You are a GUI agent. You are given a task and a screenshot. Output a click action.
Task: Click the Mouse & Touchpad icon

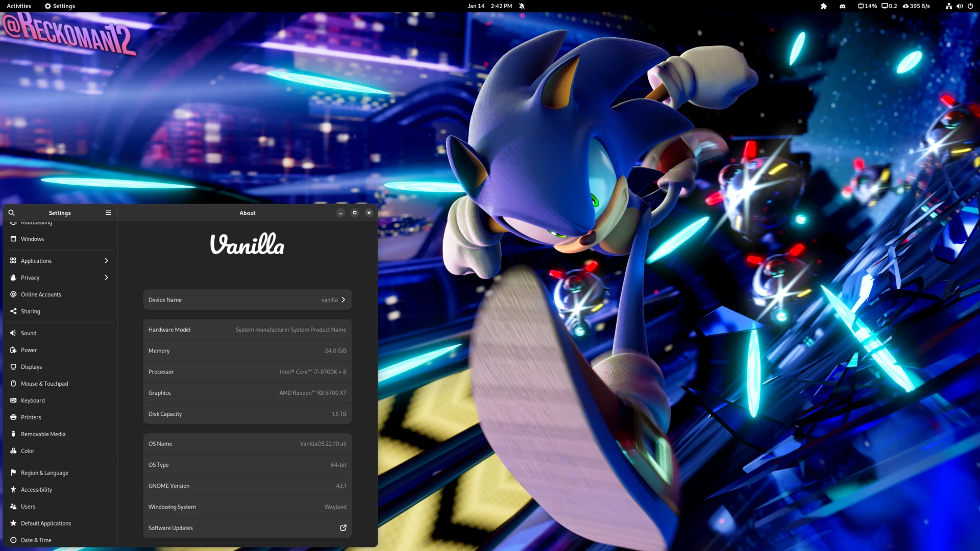13,384
